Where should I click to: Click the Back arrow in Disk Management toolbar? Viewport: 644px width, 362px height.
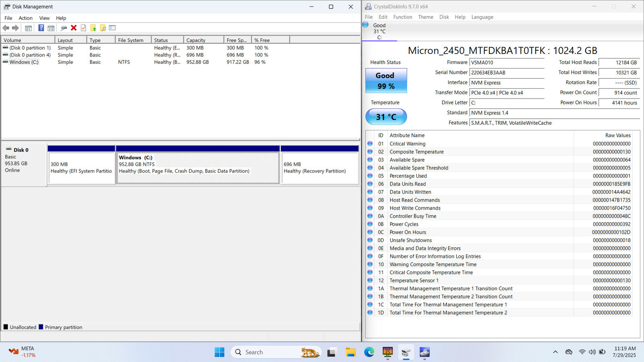(6, 28)
